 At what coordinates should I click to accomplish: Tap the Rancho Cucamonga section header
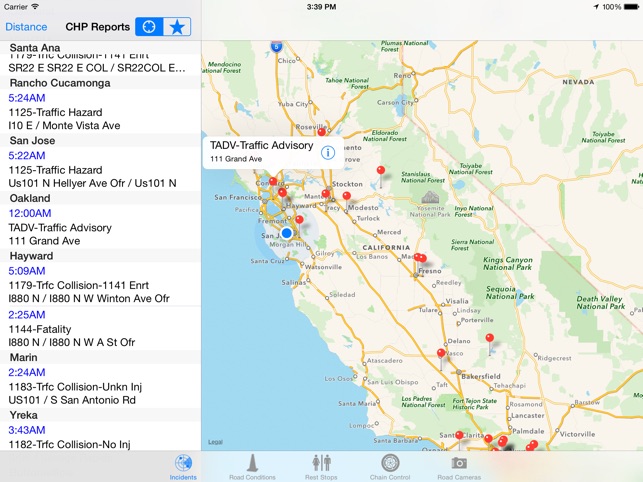[x=100, y=83]
